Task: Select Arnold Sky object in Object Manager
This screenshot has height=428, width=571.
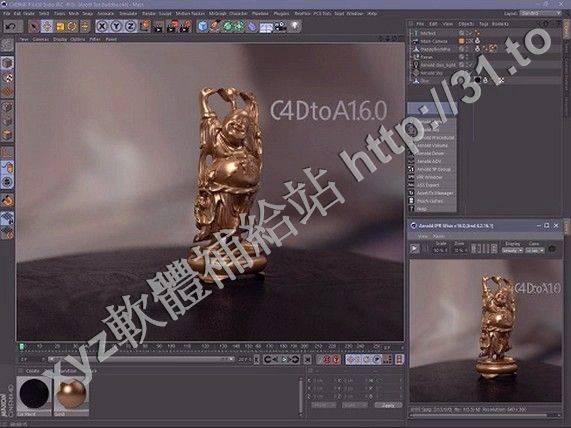Action: (x=432, y=73)
